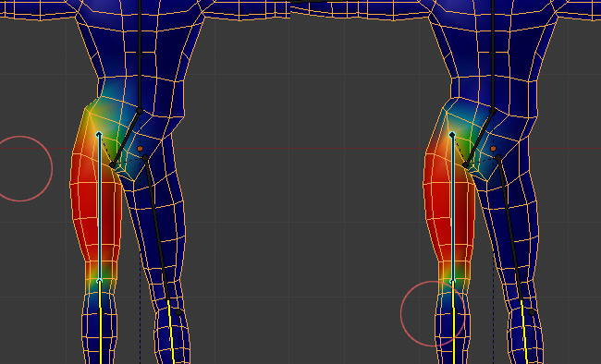This screenshot has width=601, height=364.
Task: Click yellow shin bone of blue leg, right figure
Action: click(x=524, y=332)
